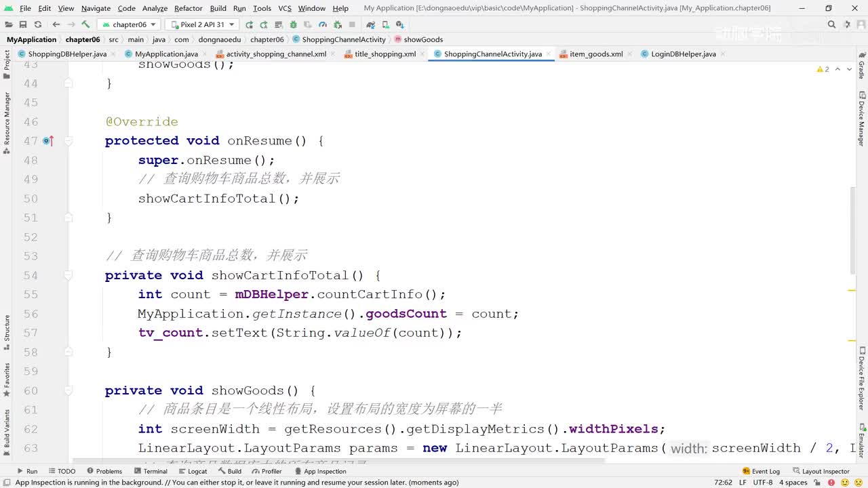
Task: Close the ShoppingChannelActivity.java tab
Action: [x=549, y=54]
